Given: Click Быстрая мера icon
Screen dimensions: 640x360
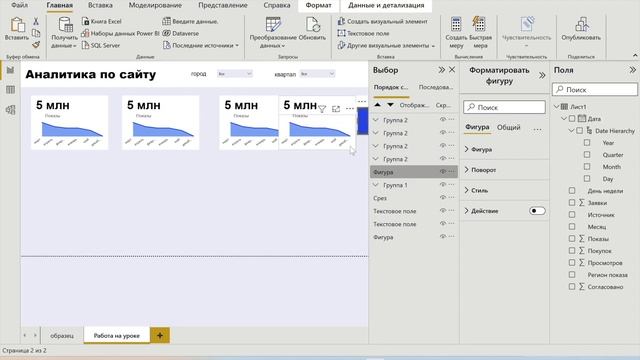Looking at the screenshot, I should [x=480, y=24].
